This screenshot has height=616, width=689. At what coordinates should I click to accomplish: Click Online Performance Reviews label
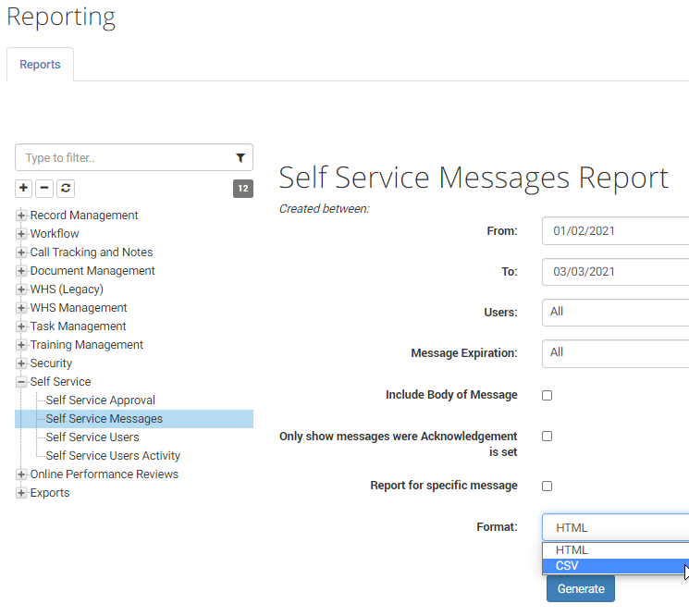105,474
